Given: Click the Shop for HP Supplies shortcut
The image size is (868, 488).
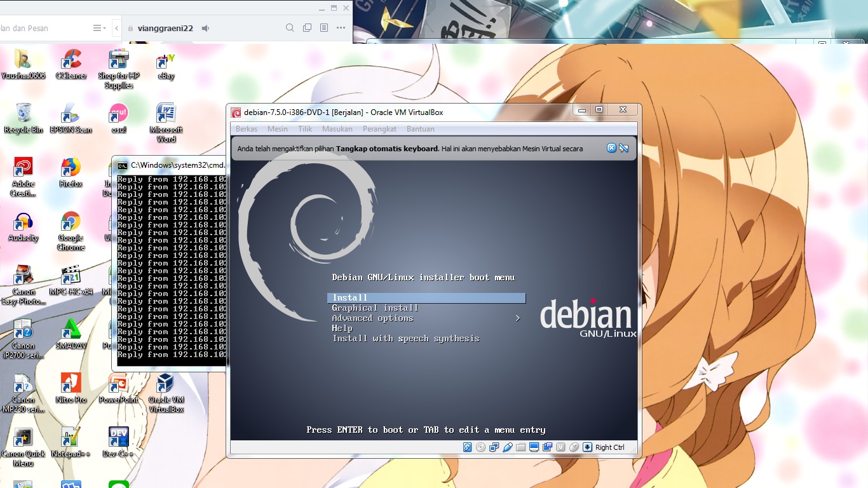Looking at the screenshot, I should pos(118,69).
